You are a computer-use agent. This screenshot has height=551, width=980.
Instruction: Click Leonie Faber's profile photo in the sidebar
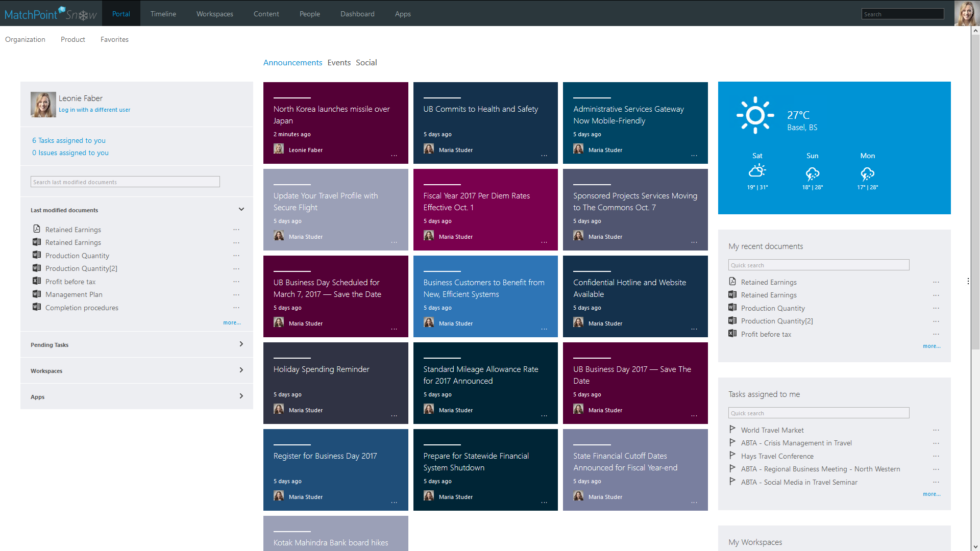pyautogui.click(x=43, y=105)
